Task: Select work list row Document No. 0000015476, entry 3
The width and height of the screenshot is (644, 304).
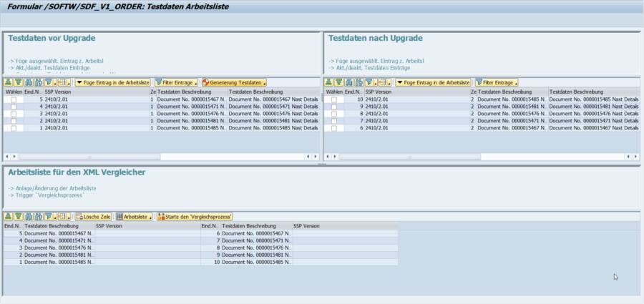Action: tap(57, 247)
